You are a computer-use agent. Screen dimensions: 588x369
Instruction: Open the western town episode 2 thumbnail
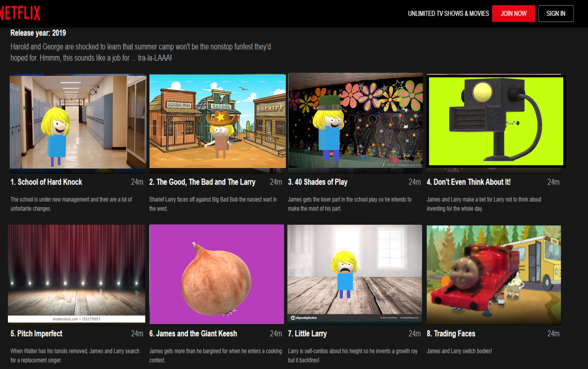(x=217, y=121)
